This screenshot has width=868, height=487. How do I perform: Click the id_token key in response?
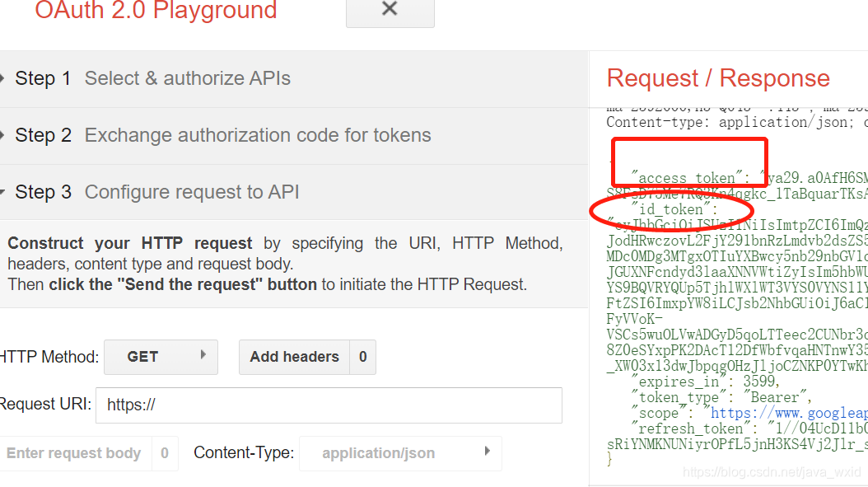coord(674,209)
